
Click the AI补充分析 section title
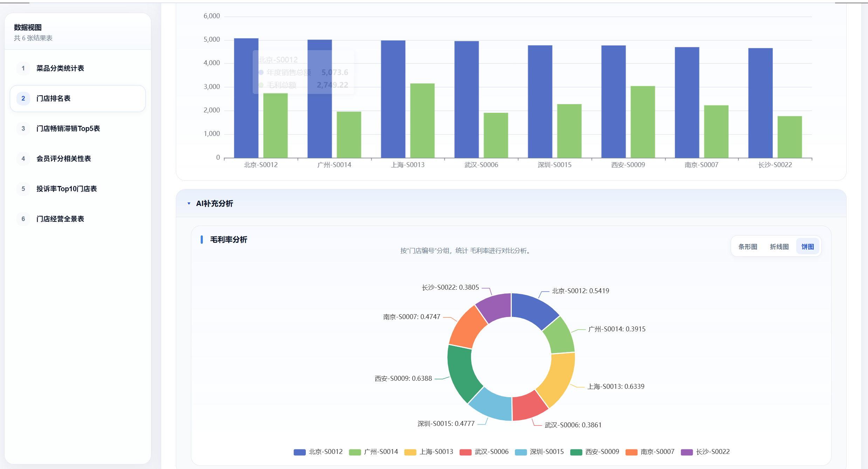coord(214,204)
